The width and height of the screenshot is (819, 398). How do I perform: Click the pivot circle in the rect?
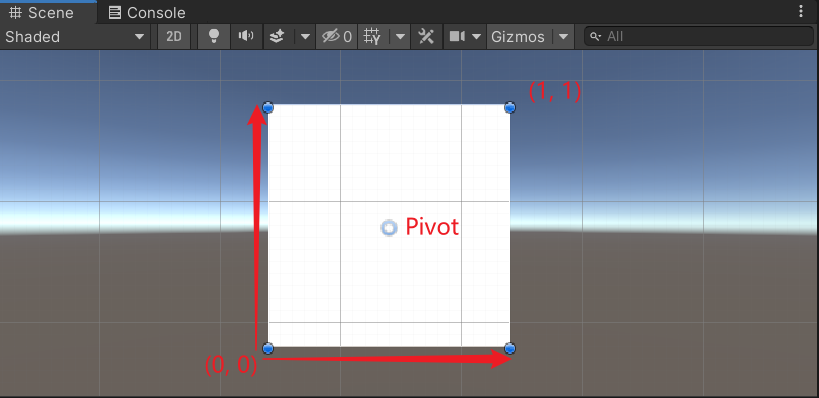pyautogui.click(x=389, y=228)
